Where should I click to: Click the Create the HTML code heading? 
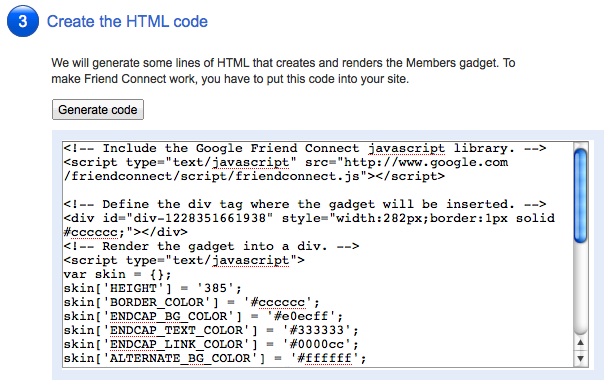click(127, 22)
